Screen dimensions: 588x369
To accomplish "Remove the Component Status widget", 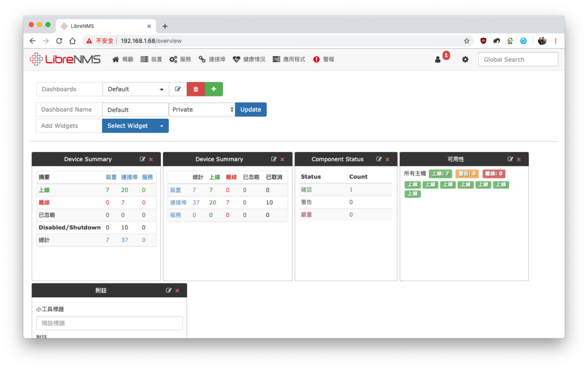I will (x=388, y=159).
